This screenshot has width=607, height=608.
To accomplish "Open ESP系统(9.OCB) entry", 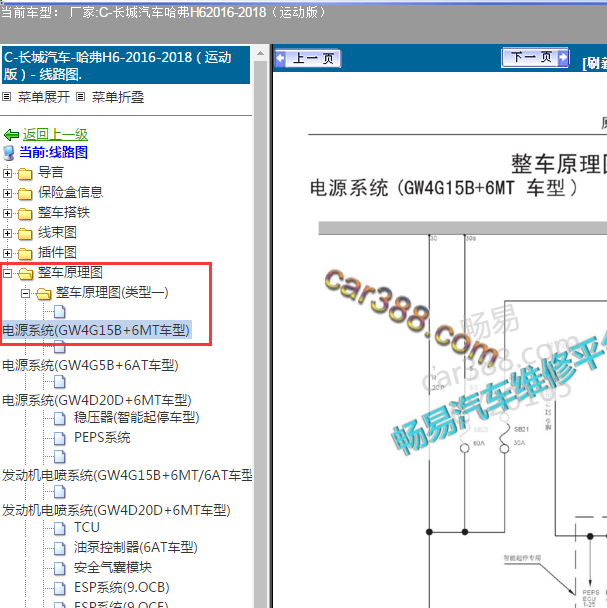I will coord(122,588).
